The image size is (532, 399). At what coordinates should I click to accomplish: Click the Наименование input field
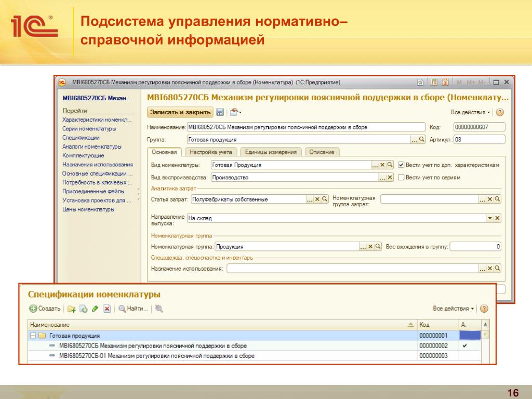pyautogui.click(x=306, y=127)
